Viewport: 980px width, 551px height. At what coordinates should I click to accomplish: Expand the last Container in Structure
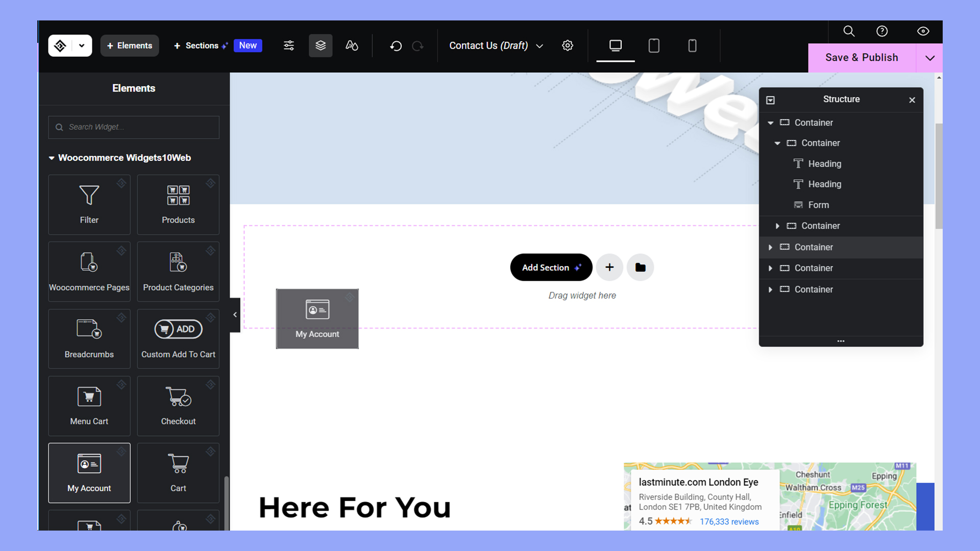click(771, 289)
